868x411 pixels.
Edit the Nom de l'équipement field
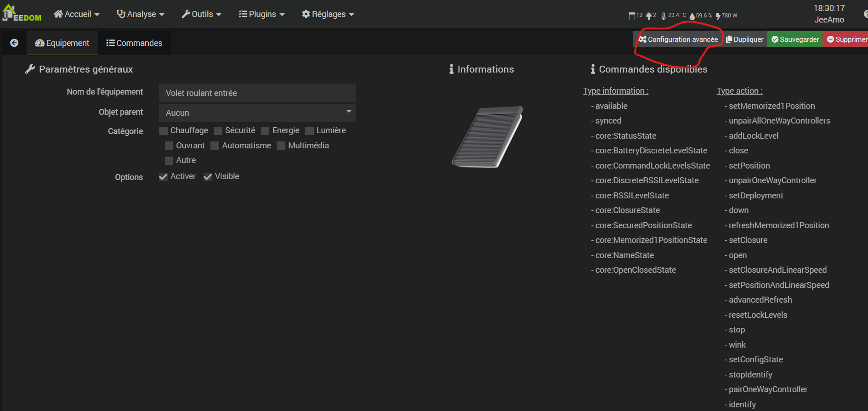pyautogui.click(x=257, y=93)
